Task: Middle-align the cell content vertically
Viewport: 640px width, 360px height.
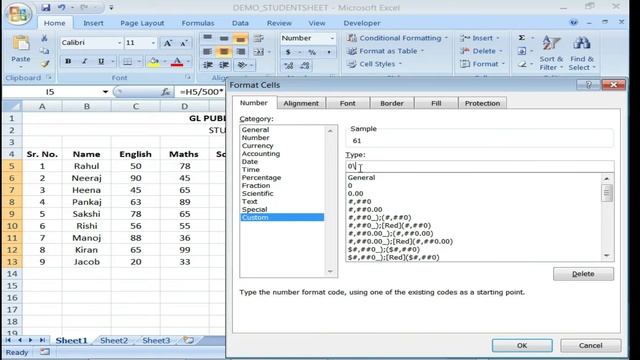Action: point(224,38)
